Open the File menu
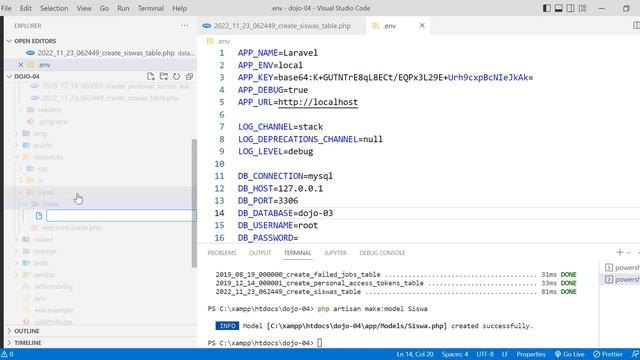 (6, 8)
